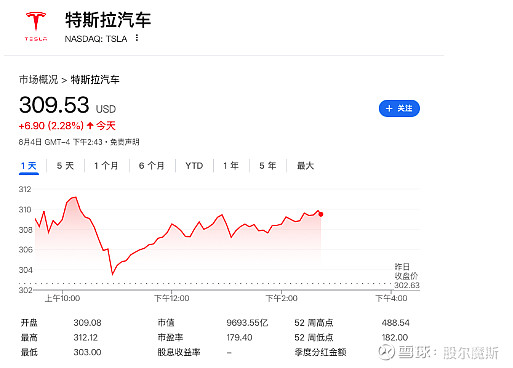Click the 上午10:00 time axis label
Image resolution: width=513 pixels, height=368 pixels.
(x=63, y=298)
